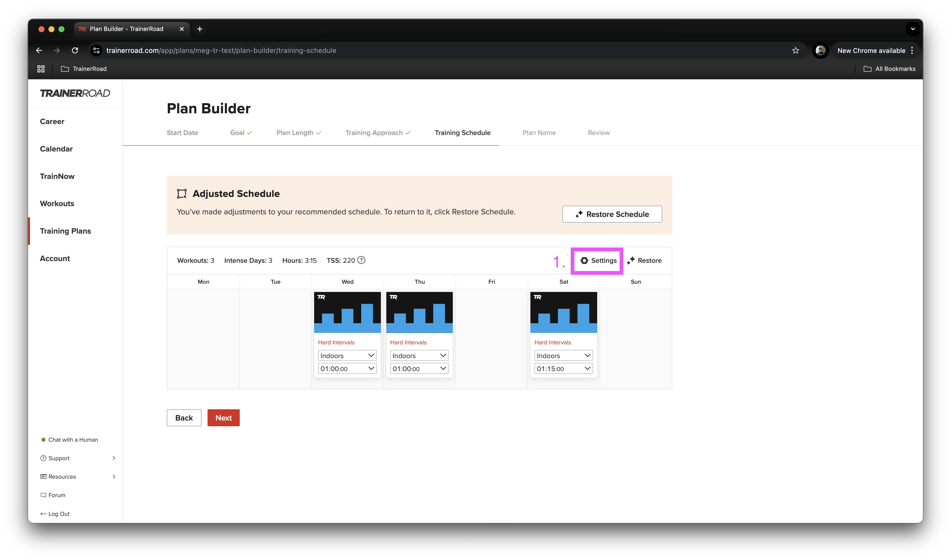Go back in browser history
The width and height of the screenshot is (951, 560).
coord(39,50)
